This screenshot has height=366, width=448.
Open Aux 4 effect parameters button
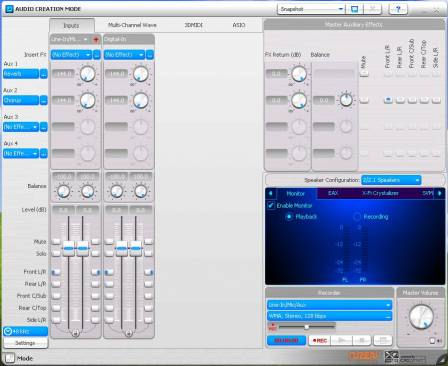coord(44,154)
